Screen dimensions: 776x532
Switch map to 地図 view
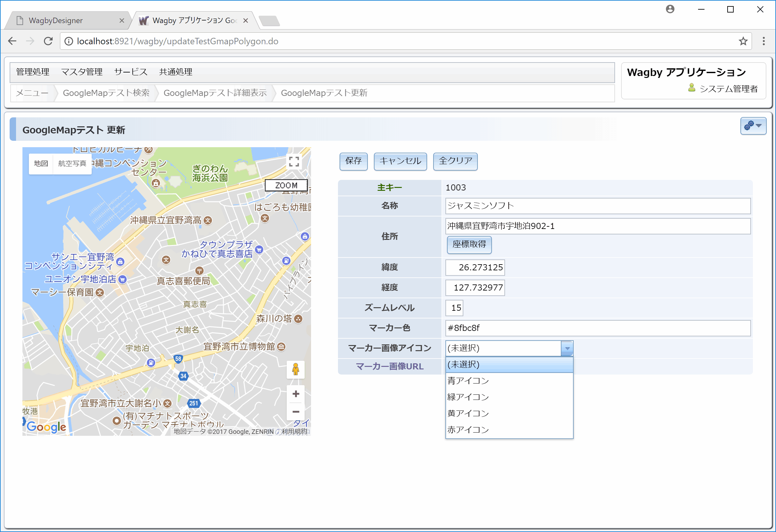click(41, 164)
